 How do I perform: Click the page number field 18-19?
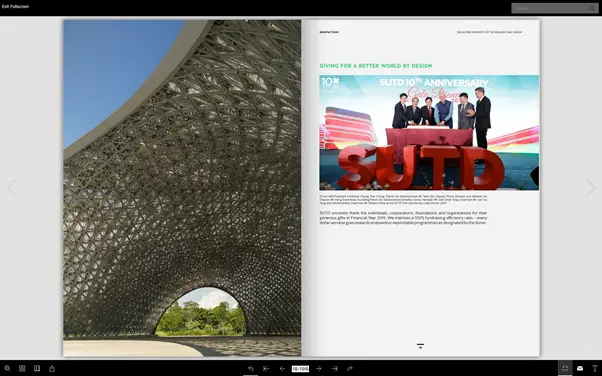point(300,369)
